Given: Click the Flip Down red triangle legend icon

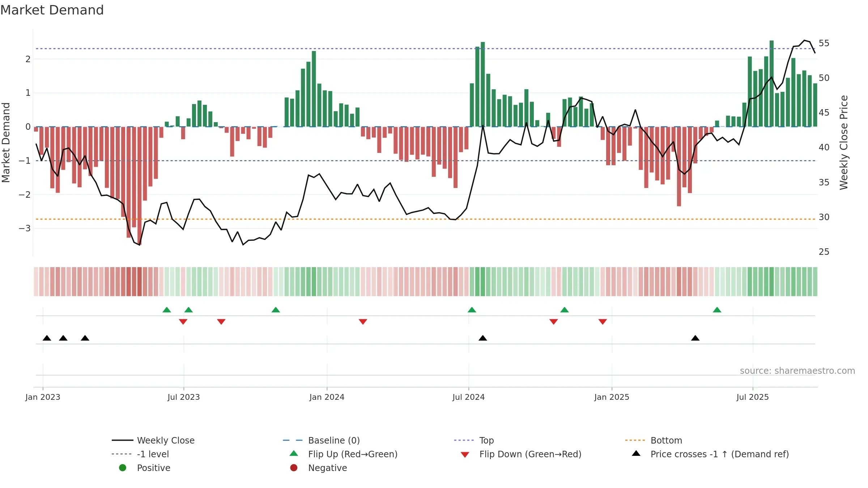Looking at the screenshot, I should [465, 454].
